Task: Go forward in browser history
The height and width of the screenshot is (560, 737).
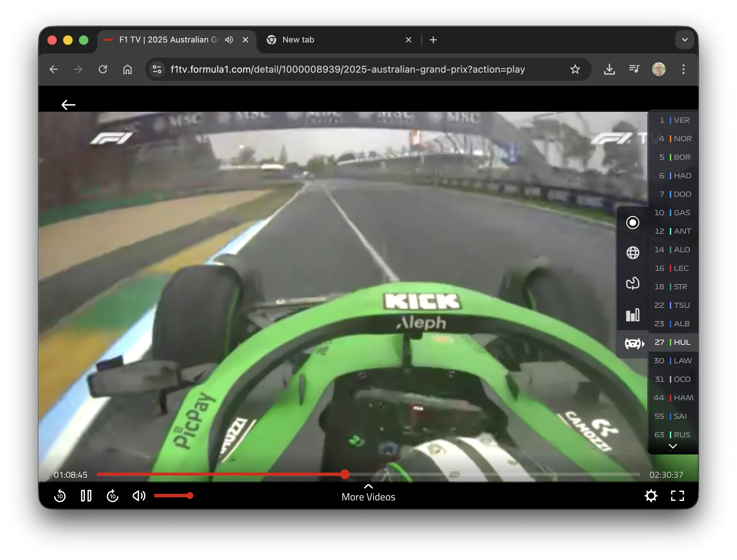Action: point(78,70)
